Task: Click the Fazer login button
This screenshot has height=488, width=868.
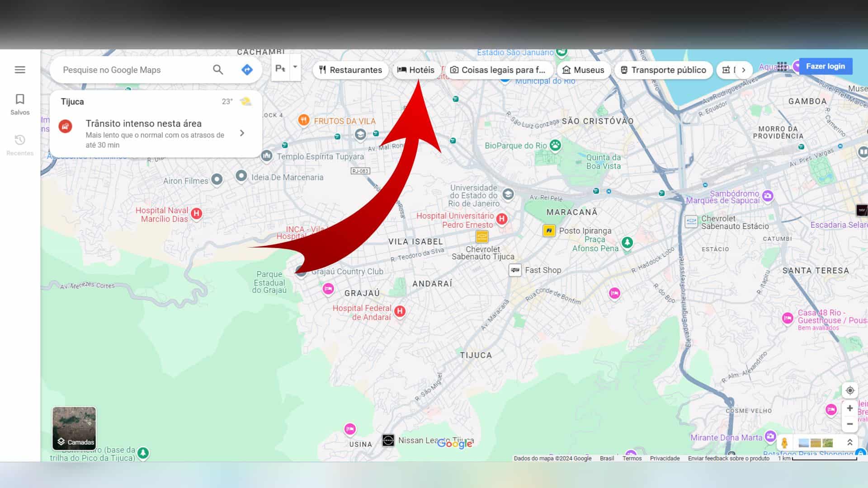Action: (x=826, y=66)
